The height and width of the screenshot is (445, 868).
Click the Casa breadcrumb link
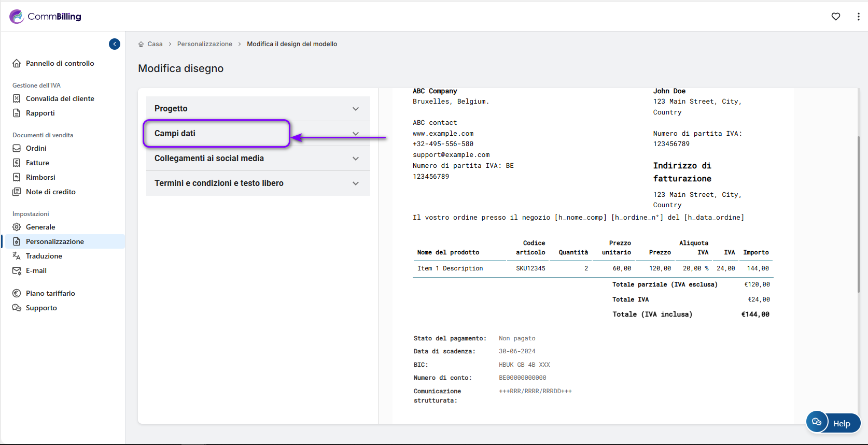[155, 44]
